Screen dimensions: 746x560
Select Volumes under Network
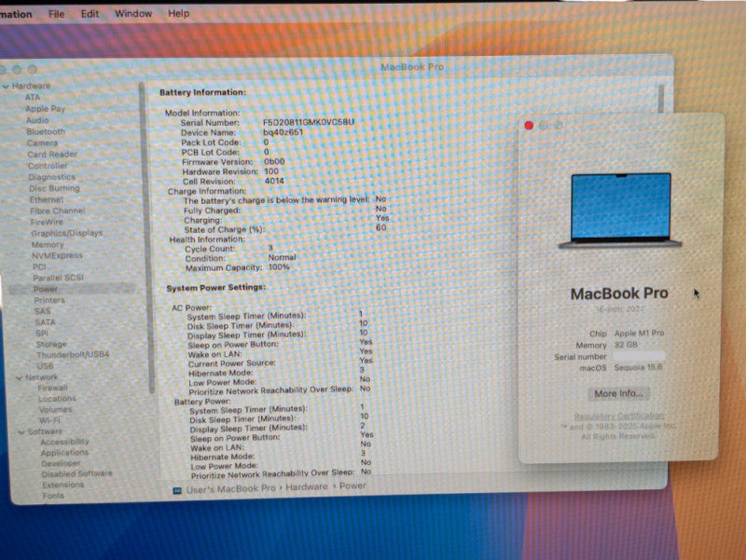[56, 409]
